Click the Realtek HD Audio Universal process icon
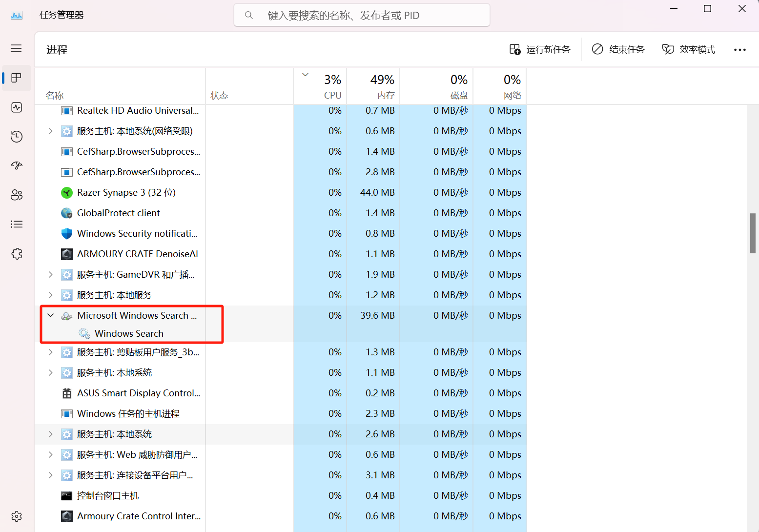Image resolution: width=759 pixels, height=532 pixels. pyautogui.click(x=67, y=111)
